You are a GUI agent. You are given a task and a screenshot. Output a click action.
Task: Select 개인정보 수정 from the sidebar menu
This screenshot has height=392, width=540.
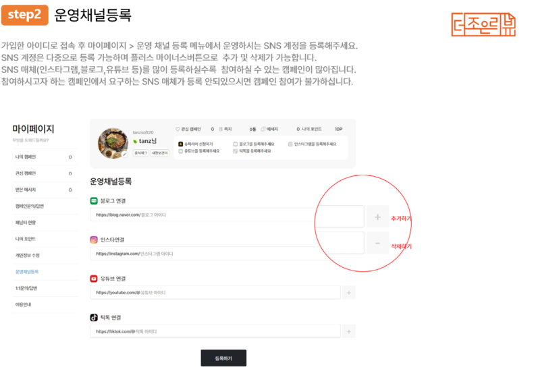pos(28,255)
